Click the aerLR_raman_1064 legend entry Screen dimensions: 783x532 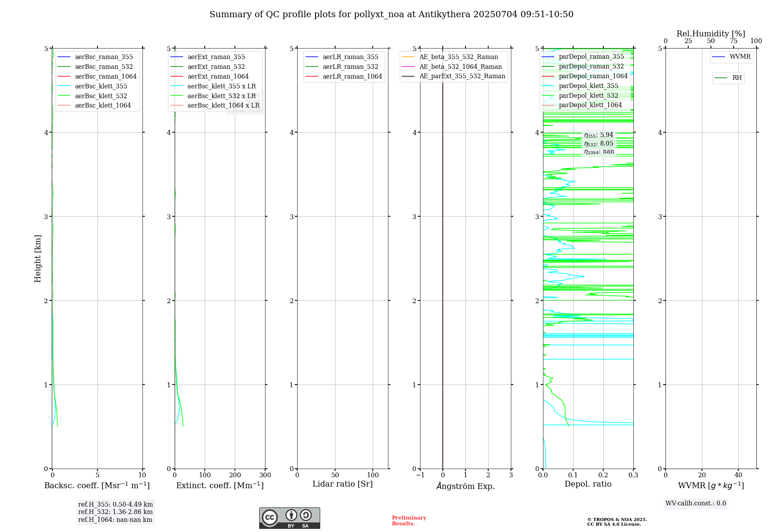click(x=344, y=77)
